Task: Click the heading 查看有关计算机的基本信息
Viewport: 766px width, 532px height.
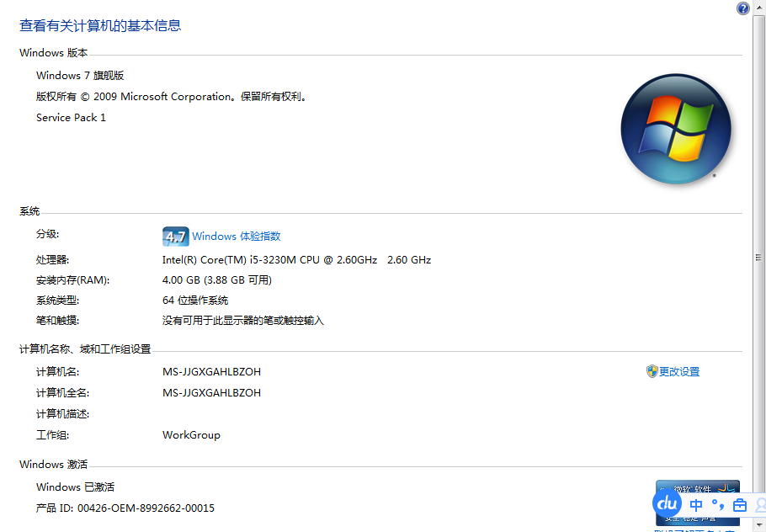Action: (100, 25)
